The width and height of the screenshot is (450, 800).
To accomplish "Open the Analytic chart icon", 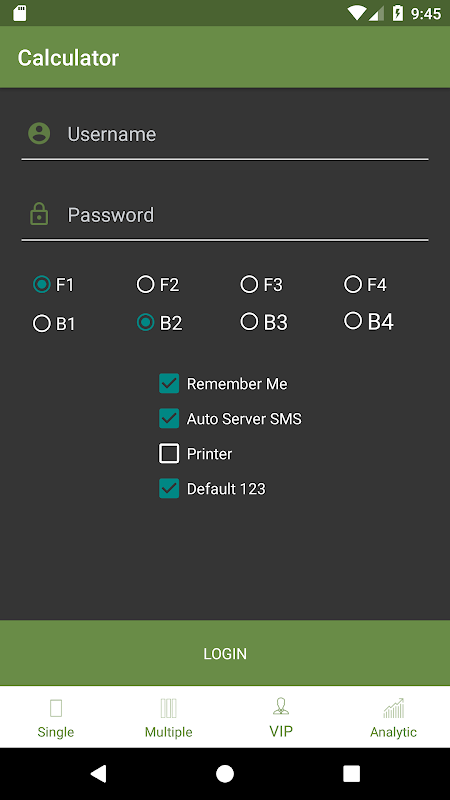I will coord(393,708).
